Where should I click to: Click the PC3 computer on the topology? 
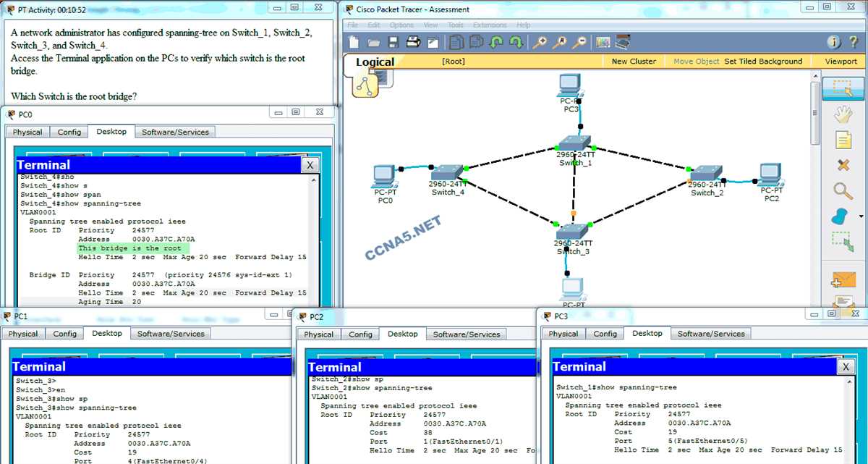[x=571, y=85]
